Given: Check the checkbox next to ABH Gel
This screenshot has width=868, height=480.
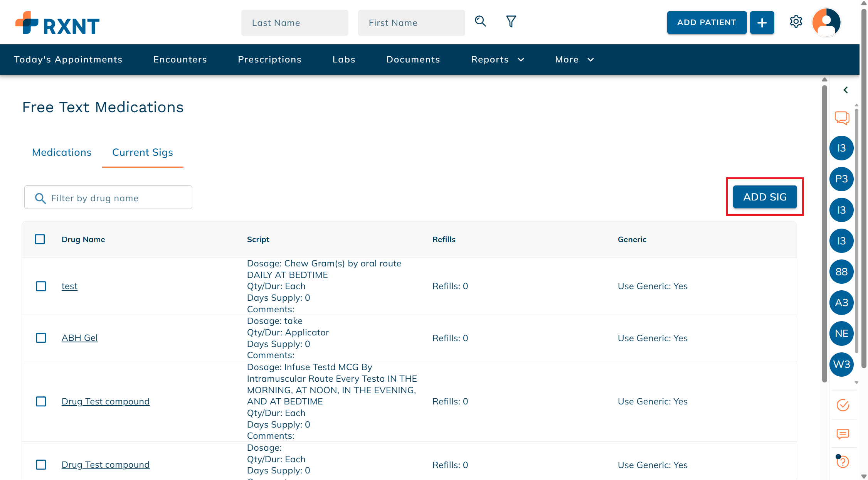Looking at the screenshot, I should [40, 338].
